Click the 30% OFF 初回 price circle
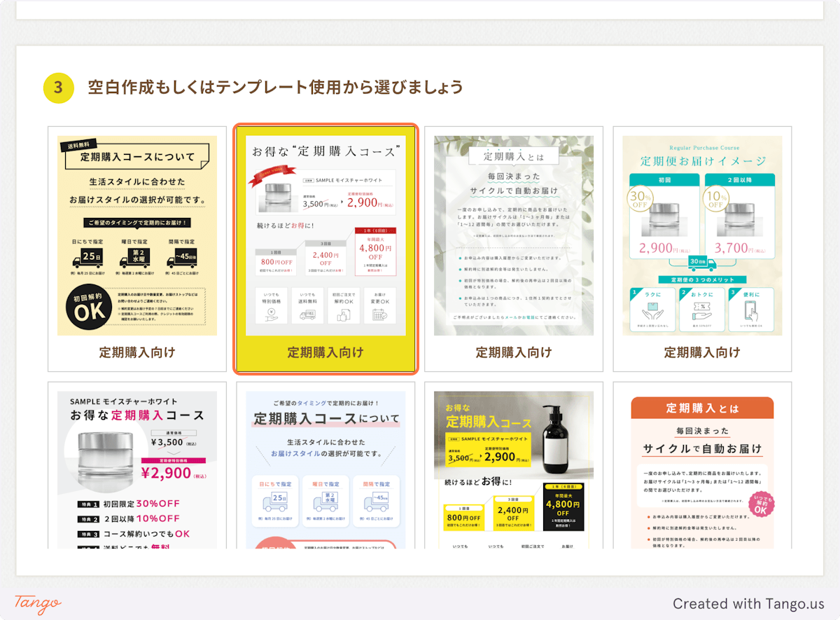Image resolution: width=840 pixels, height=620 pixels. tap(640, 198)
